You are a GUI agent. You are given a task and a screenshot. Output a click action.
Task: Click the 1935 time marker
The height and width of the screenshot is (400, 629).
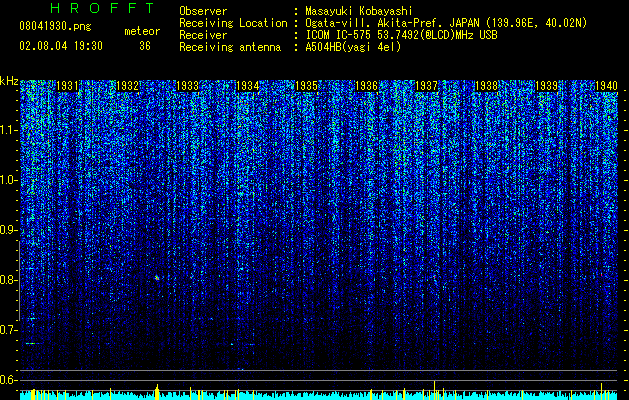pos(307,86)
